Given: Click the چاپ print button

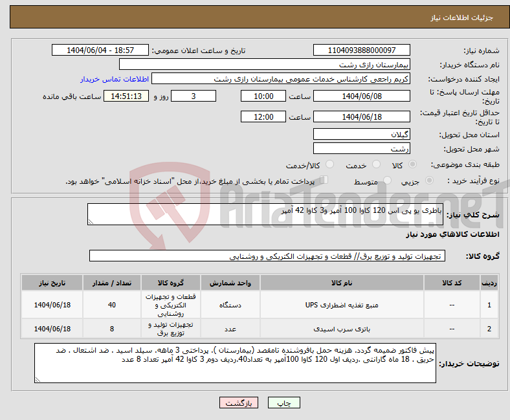Looking at the screenshot, I should pyautogui.click(x=284, y=403).
